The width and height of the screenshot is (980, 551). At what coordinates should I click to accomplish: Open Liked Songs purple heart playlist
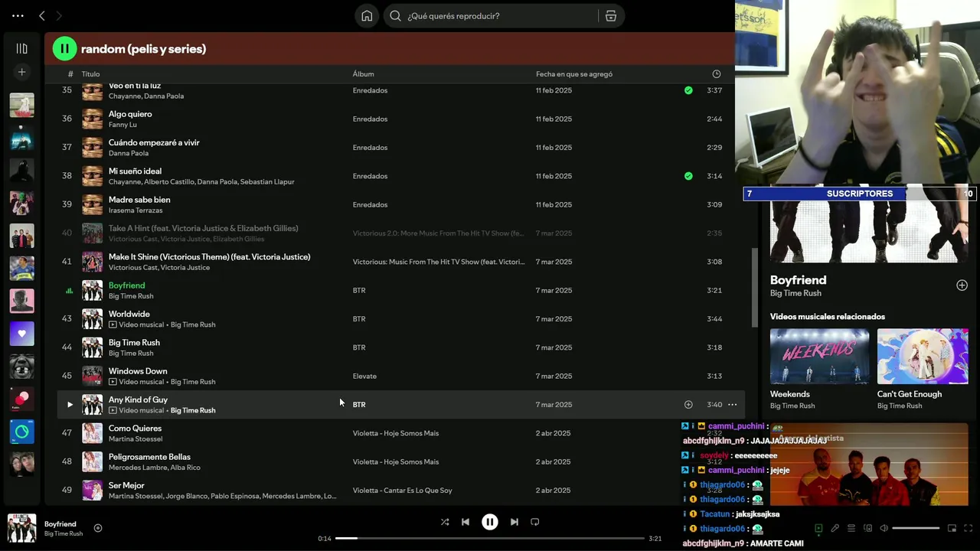21,334
